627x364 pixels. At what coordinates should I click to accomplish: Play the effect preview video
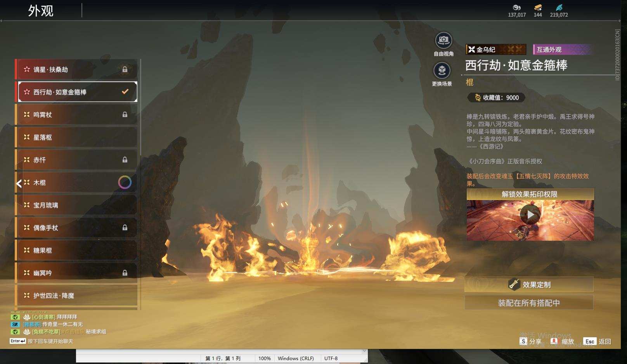pyautogui.click(x=530, y=214)
